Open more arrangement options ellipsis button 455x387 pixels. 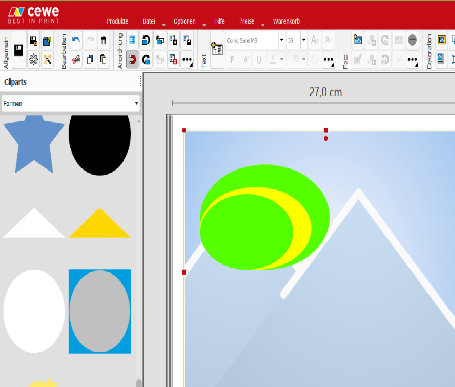coord(187,60)
